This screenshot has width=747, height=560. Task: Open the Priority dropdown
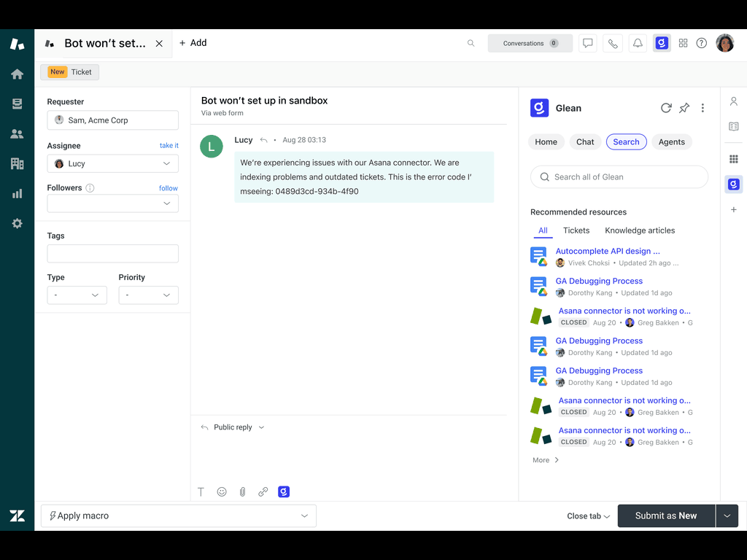pos(148,295)
